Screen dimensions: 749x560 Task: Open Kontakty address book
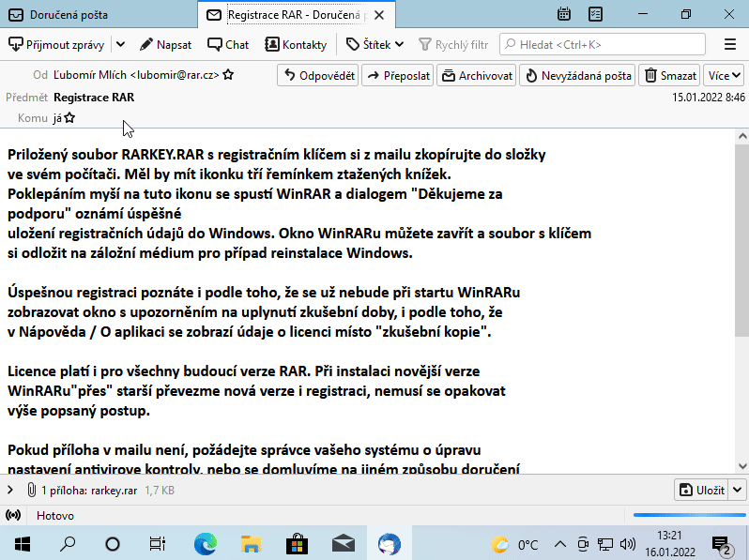pos(296,45)
